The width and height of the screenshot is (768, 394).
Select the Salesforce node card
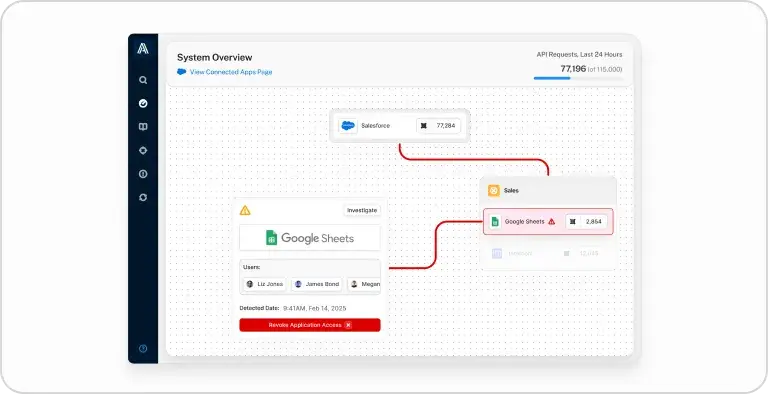(x=400, y=126)
